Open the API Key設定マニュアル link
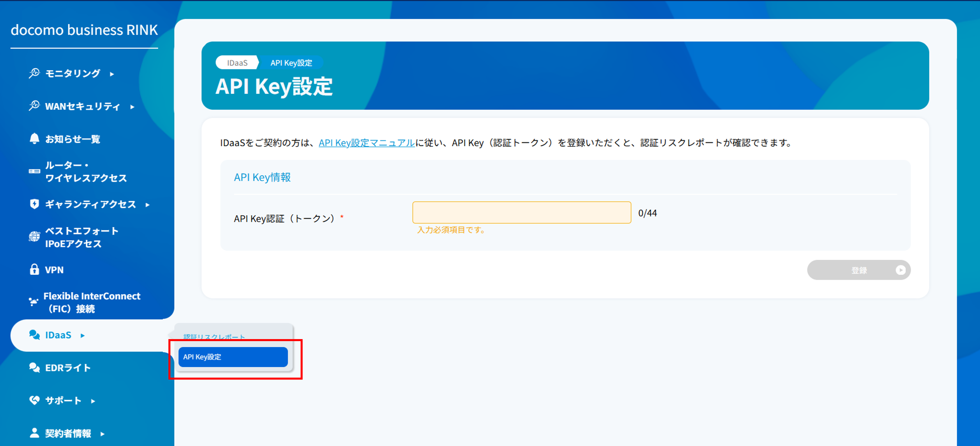This screenshot has height=446, width=980. (366, 143)
